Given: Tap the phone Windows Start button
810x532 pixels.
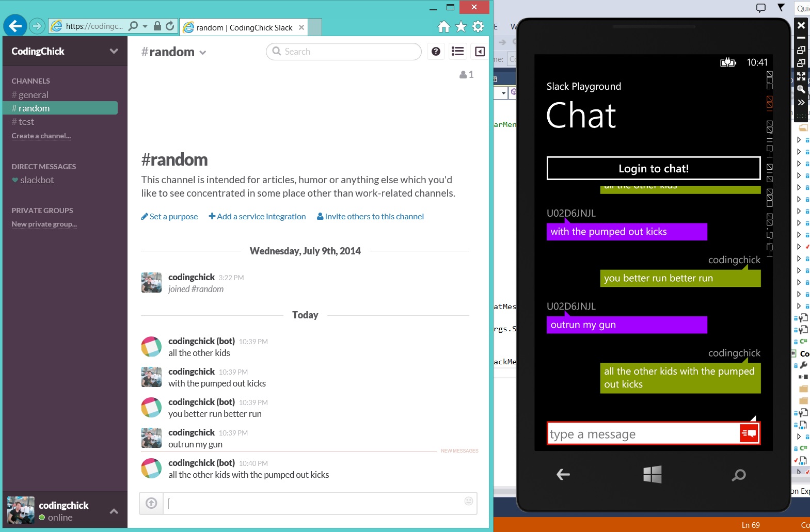Looking at the screenshot, I should tap(653, 474).
